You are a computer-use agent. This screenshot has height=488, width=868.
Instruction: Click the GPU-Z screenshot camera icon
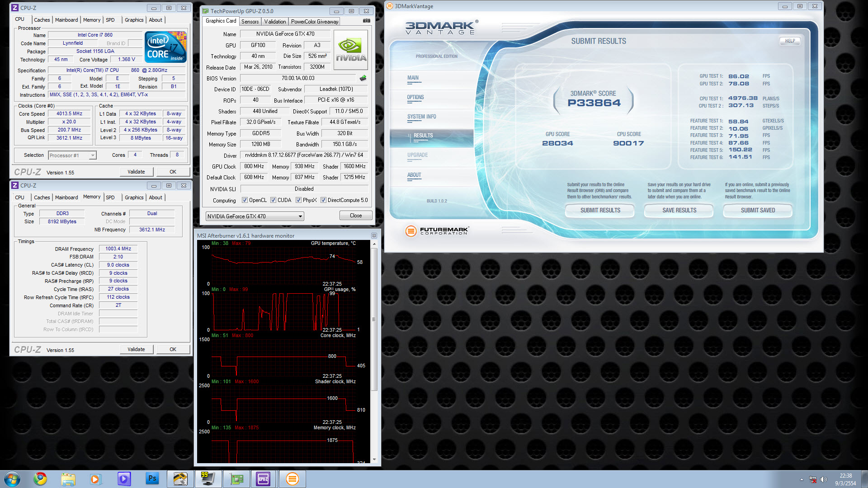pyautogui.click(x=366, y=21)
